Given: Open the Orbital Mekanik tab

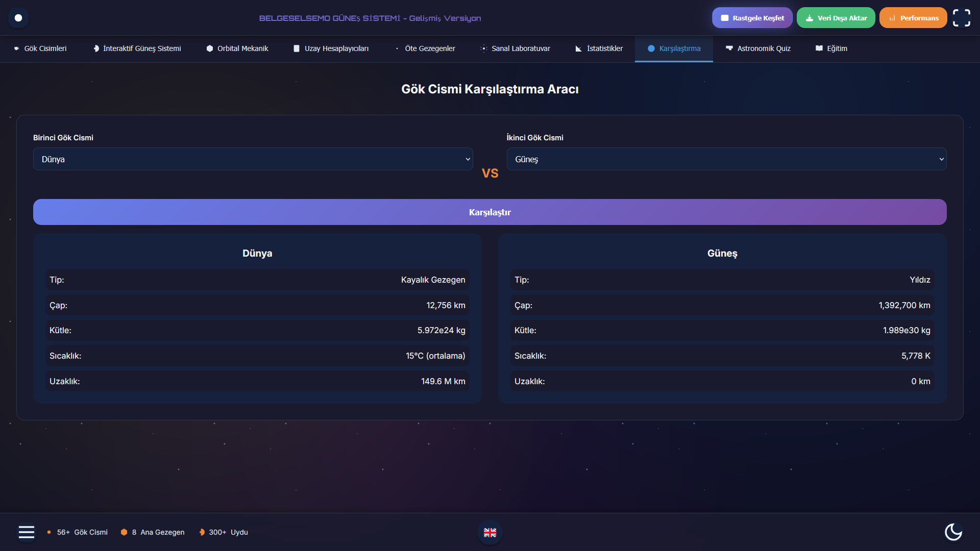Looking at the screenshot, I should click(237, 48).
